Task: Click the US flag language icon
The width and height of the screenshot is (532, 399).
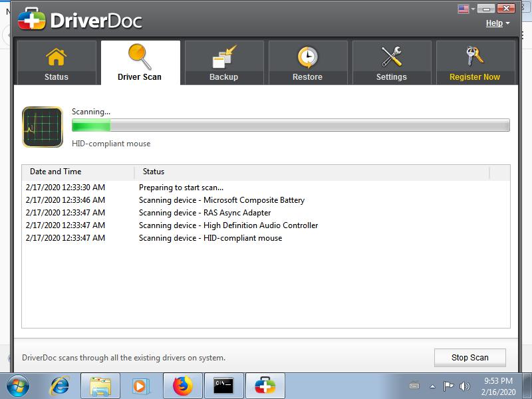Action: click(x=463, y=9)
